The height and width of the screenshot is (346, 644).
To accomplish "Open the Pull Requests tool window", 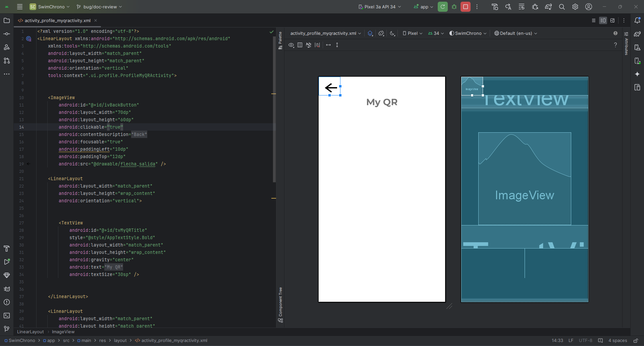I will 7,61.
